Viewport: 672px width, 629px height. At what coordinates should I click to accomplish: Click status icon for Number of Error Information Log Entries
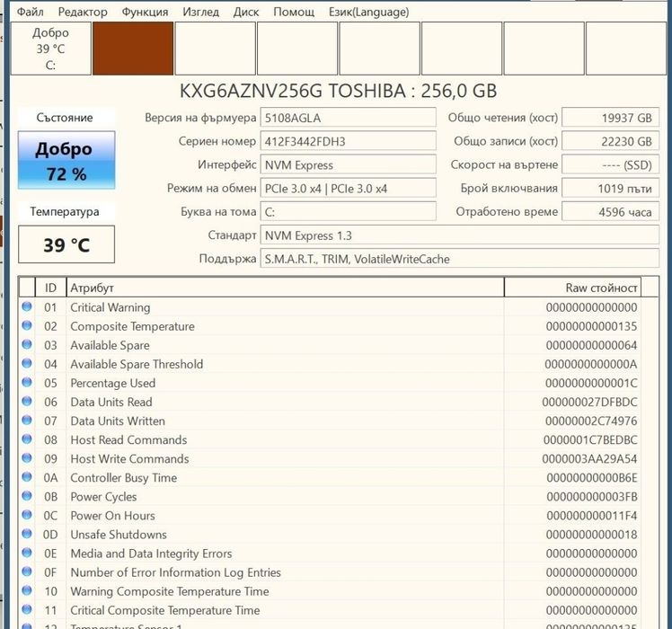[27, 571]
